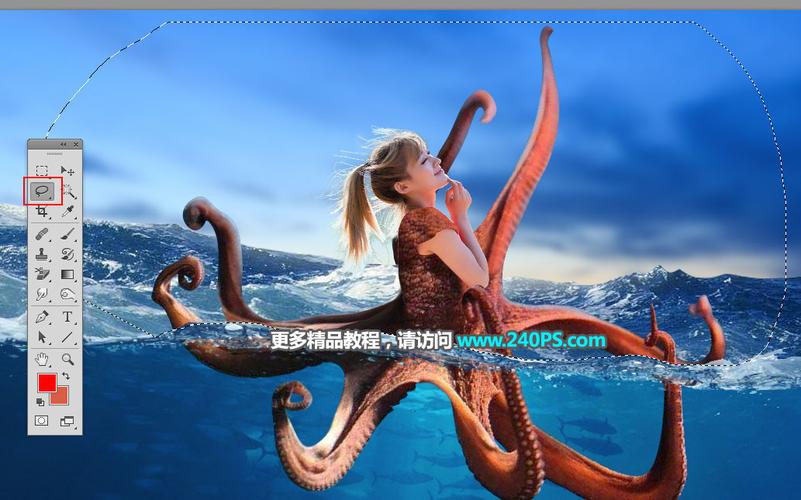The image size is (801, 500).
Task: Toggle Quick Mask mode
Action: (x=41, y=420)
